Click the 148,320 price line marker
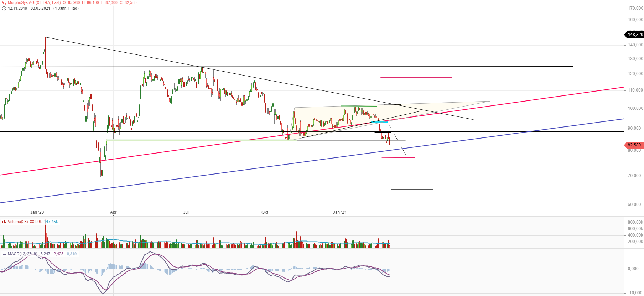This screenshot has width=644, height=296. pos(635,35)
